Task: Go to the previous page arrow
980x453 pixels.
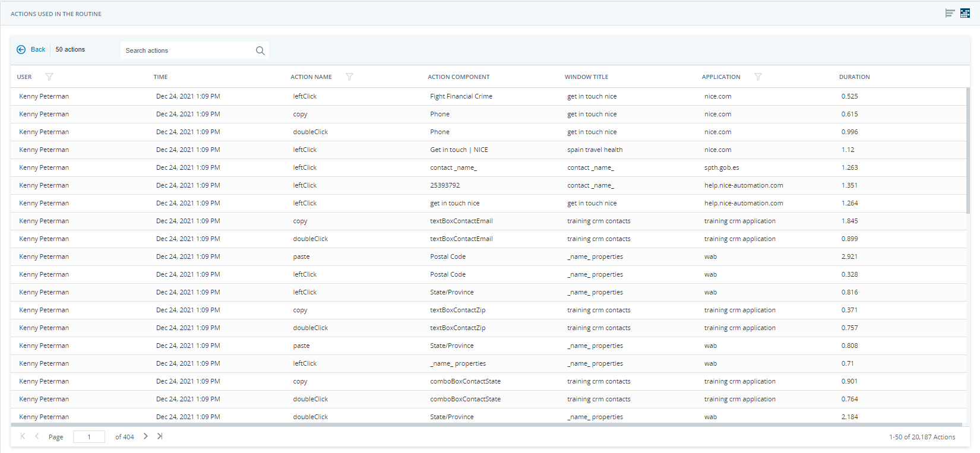Action: pos(37,436)
